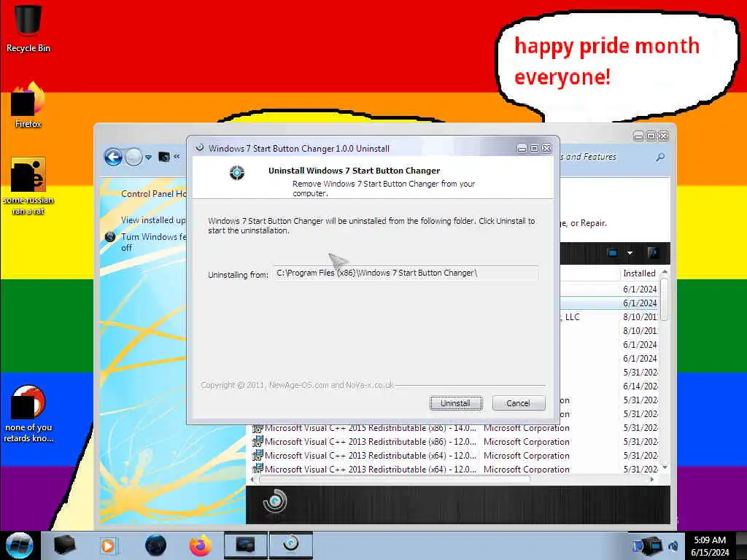Open Turn Windows features on or off

(153, 242)
